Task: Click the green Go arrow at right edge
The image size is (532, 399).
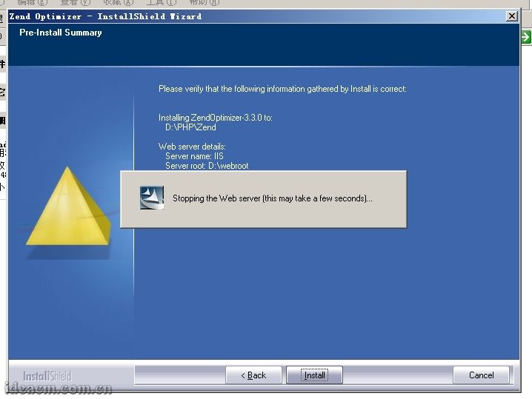Action: click(525, 37)
